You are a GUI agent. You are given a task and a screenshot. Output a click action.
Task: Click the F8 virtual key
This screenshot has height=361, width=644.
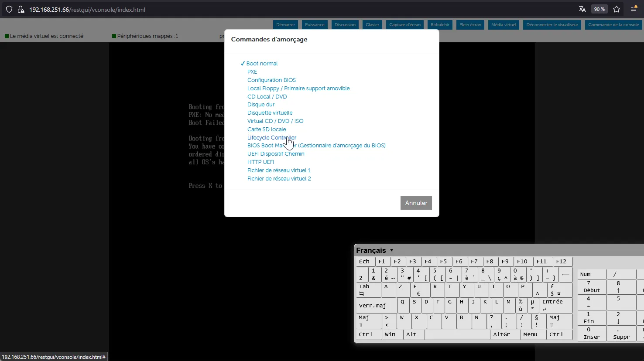click(490, 262)
